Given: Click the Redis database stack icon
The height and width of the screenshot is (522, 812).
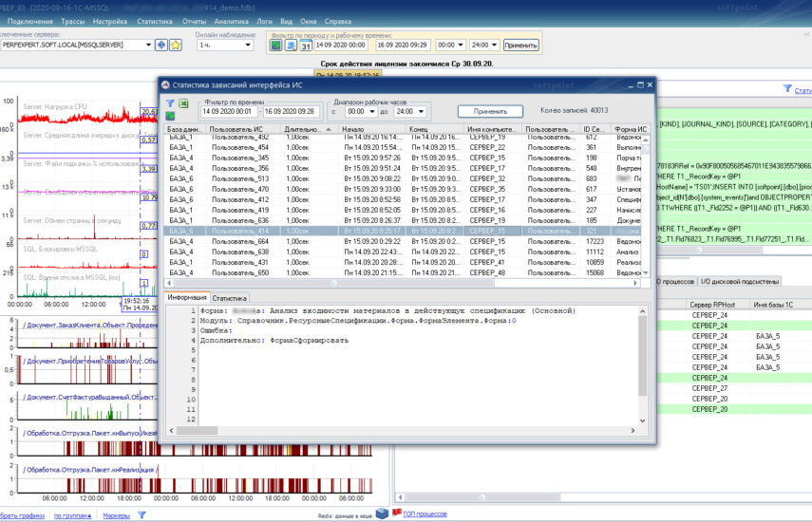Looking at the screenshot, I should coord(382,513).
